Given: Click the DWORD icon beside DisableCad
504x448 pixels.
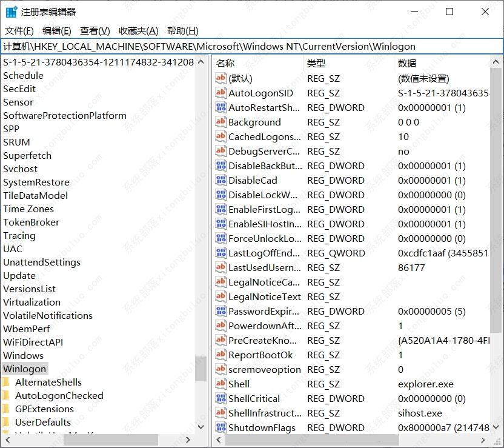Looking at the screenshot, I should [220, 180].
